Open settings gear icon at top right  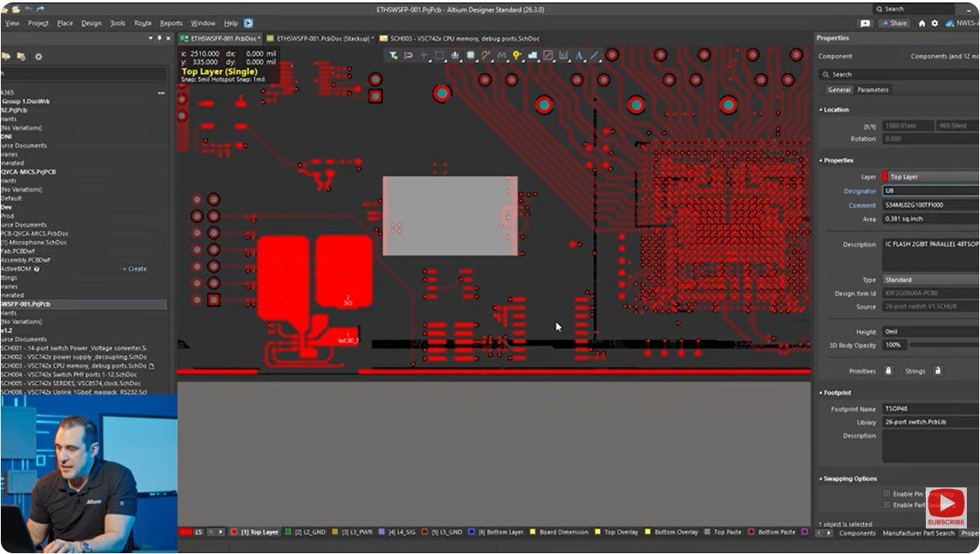(x=935, y=23)
